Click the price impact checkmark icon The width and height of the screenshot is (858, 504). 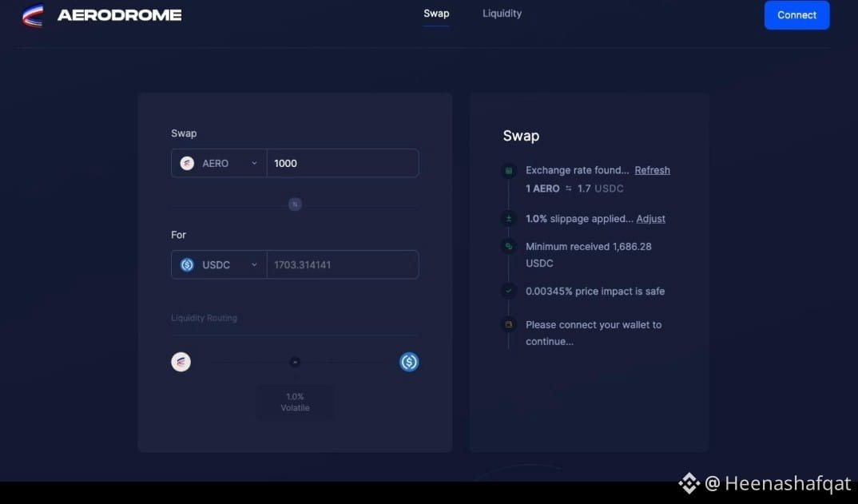[x=509, y=291]
